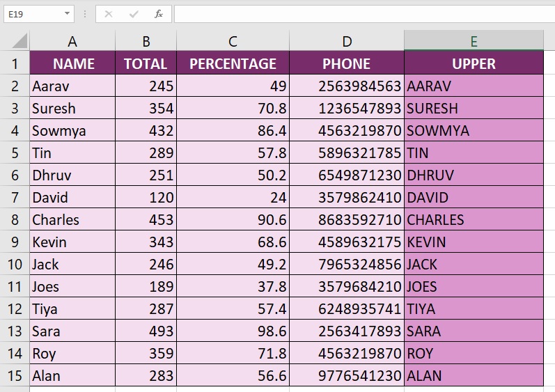This screenshot has width=555, height=392.
Task: Click the UPPER header cell
Action: point(474,64)
